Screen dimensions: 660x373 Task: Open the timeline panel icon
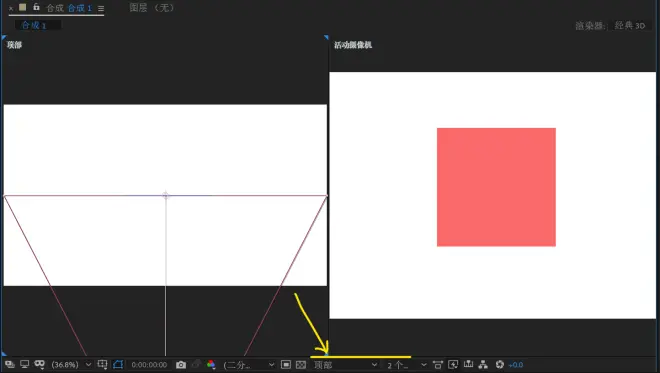click(468, 365)
